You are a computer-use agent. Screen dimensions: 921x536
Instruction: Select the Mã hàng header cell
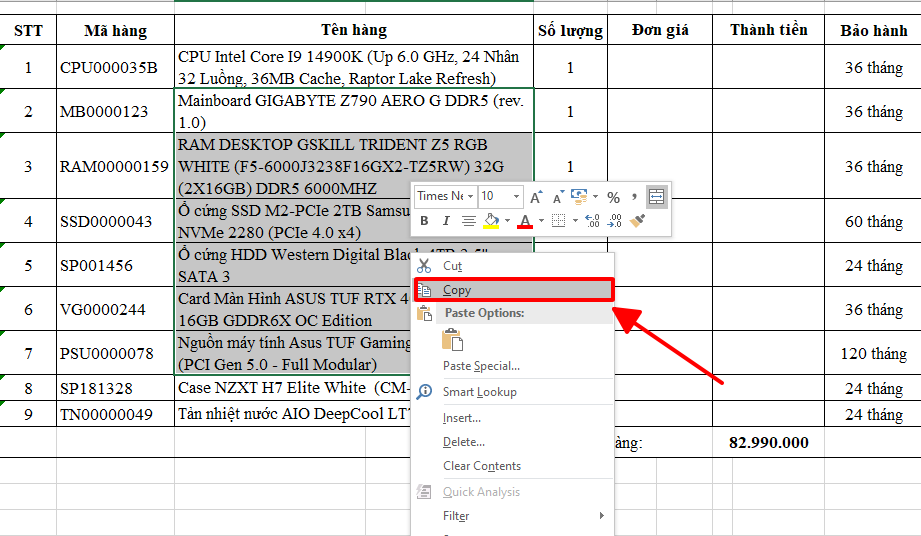115,30
